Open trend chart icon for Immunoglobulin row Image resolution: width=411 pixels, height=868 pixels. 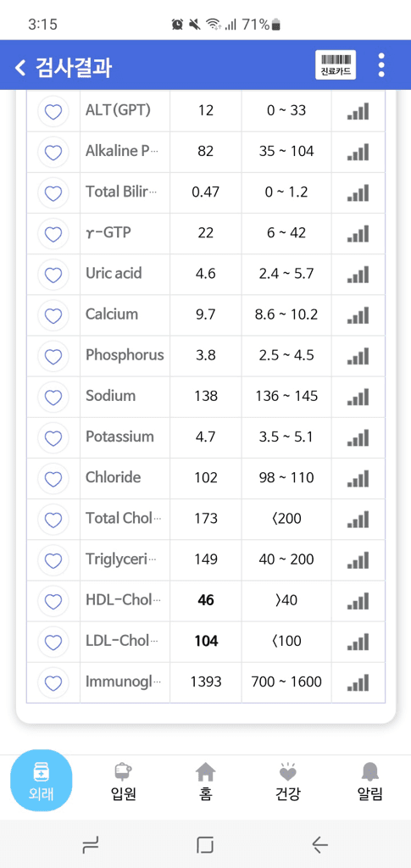click(x=358, y=682)
